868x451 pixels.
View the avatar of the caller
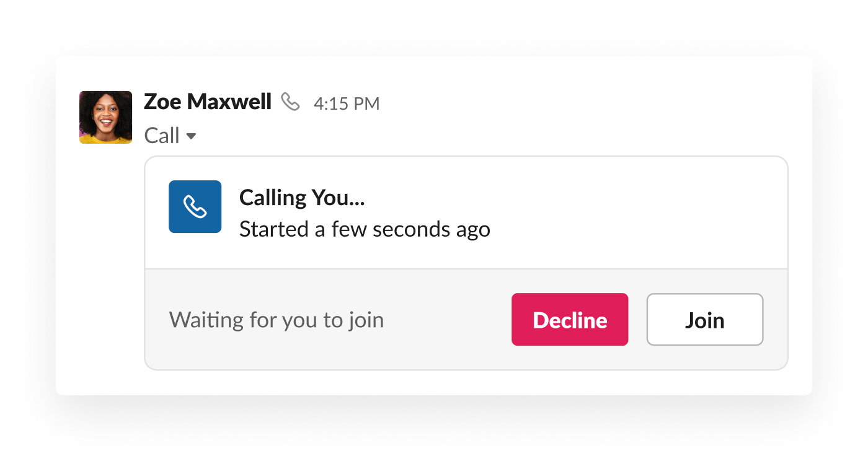click(x=105, y=117)
